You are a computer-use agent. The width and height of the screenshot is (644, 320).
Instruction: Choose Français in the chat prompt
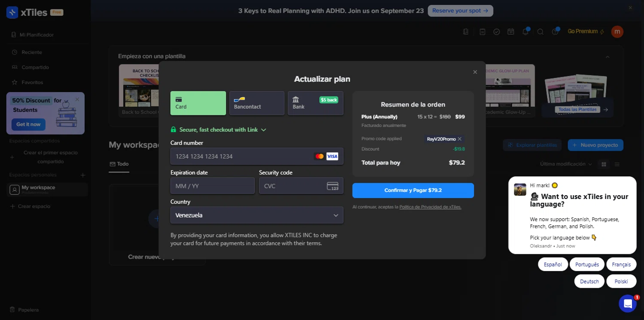(x=621, y=265)
